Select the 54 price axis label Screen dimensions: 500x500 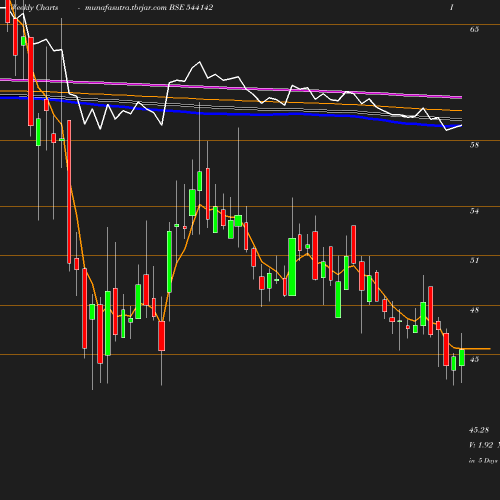pyautogui.click(x=474, y=211)
